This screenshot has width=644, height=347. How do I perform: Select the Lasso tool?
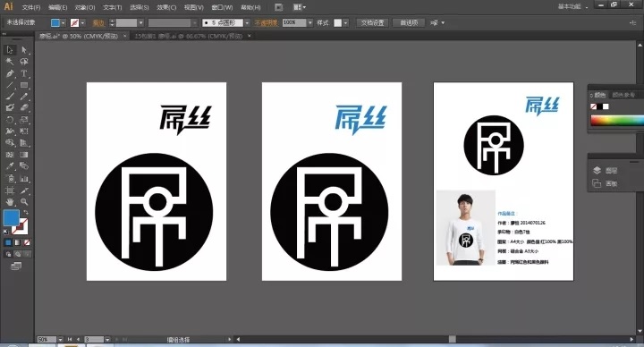(24, 62)
